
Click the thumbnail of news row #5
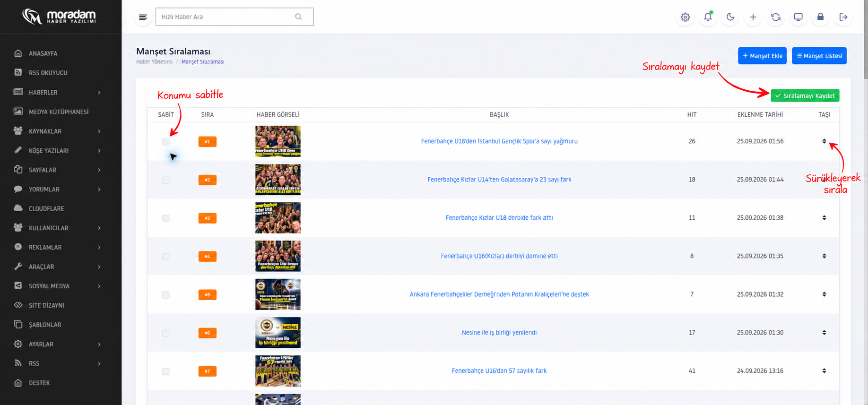click(x=278, y=294)
